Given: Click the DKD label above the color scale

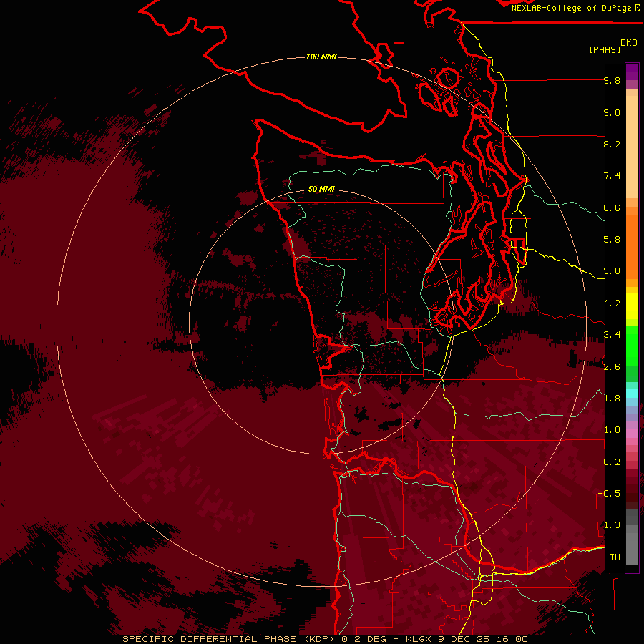Looking at the screenshot, I should (629, 43).
